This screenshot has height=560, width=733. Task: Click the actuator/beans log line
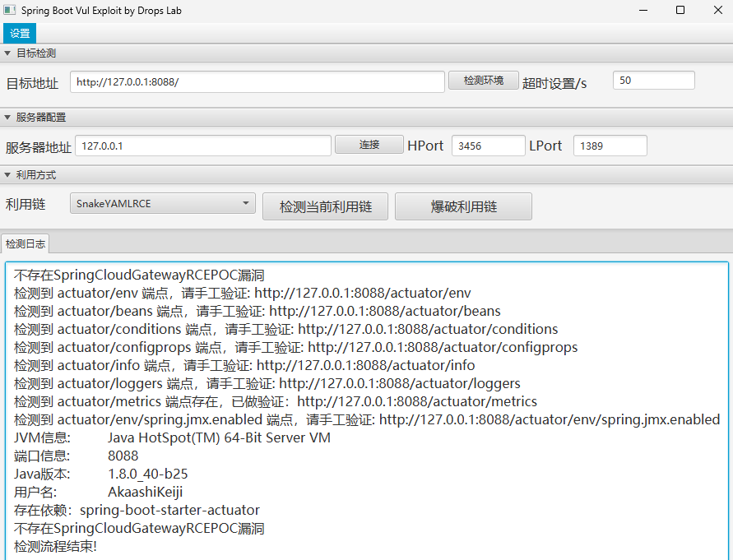pyautogui.click(x=257, y=312)
